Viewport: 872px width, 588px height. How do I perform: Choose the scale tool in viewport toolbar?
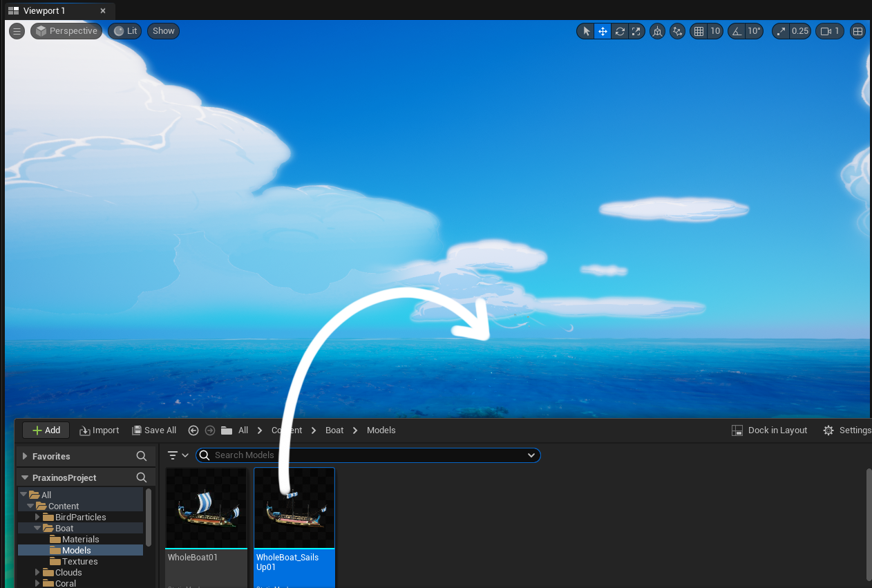pos(636,31)
